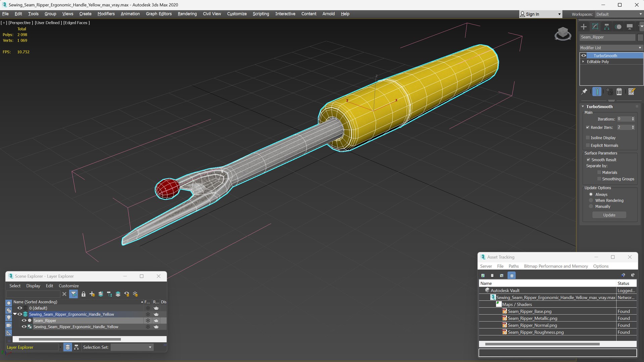Click Display Cameras icon in Scene Explorer sidebar

(x=9, y=325)
